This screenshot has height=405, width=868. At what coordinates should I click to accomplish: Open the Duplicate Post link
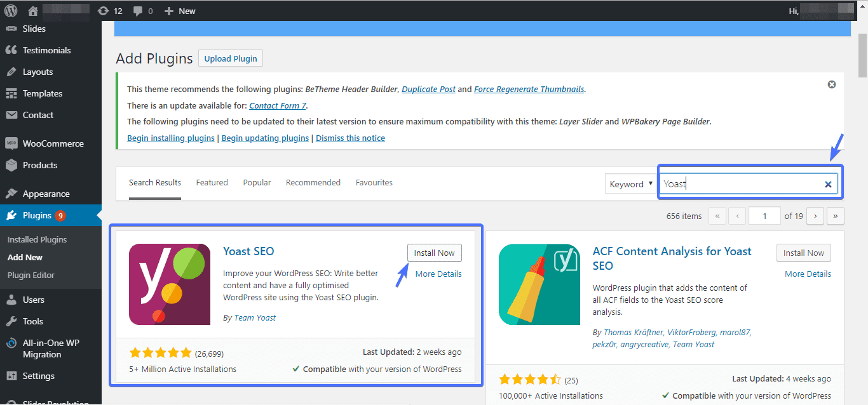(428, 89)
